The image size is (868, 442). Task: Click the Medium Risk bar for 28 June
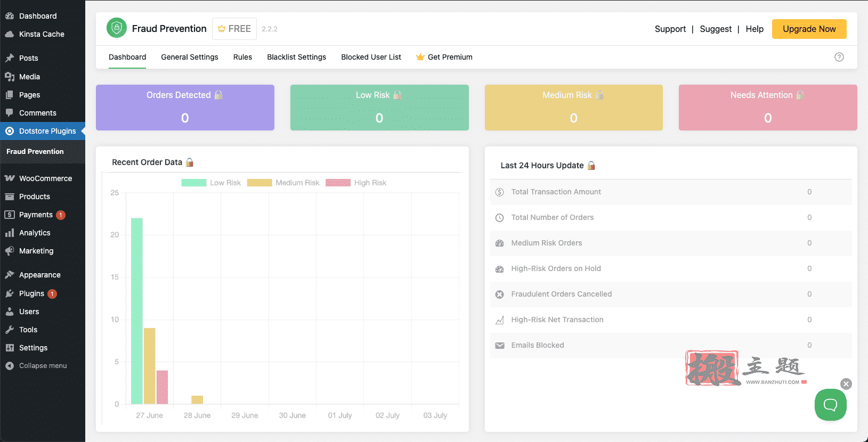click(x=197, y=400)
